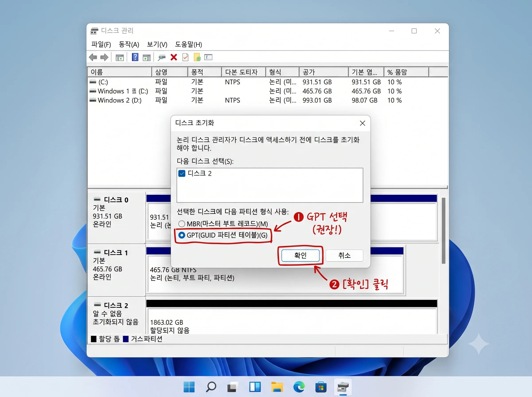
Task: Click the list settings toolbar icon
Action: pyautogui.click(x=208, y=57)
